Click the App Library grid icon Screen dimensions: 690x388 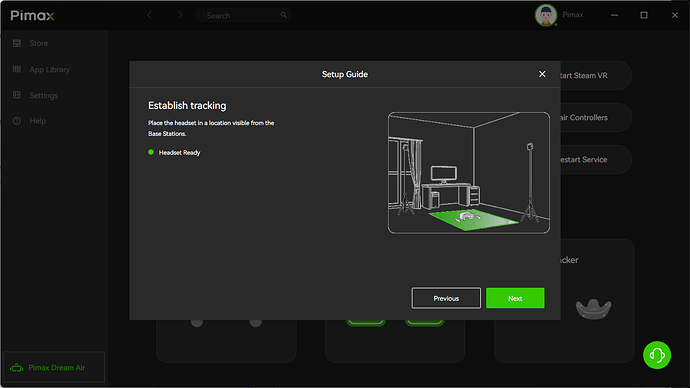17,69
